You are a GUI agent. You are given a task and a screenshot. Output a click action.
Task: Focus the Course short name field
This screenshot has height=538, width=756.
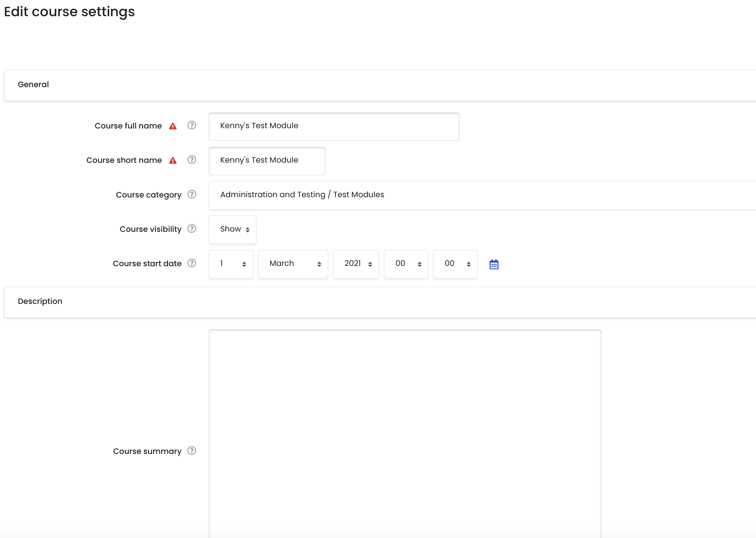click(x=267, y=161)
